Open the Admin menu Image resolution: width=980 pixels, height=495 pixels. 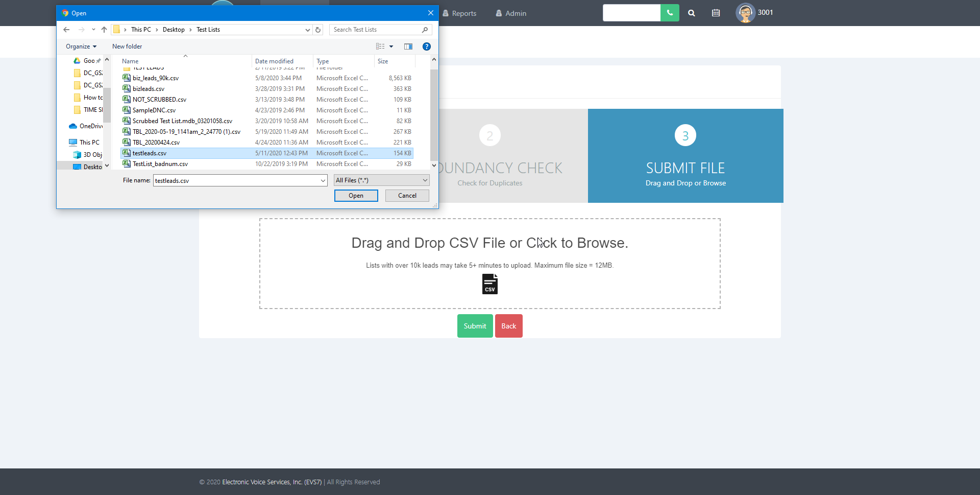click(x=511, y=13)
